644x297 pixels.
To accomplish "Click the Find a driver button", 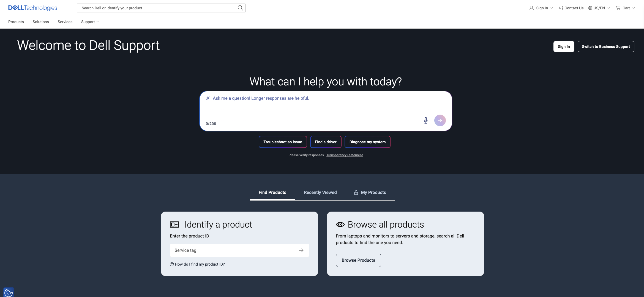I will (x=326, y=142).
